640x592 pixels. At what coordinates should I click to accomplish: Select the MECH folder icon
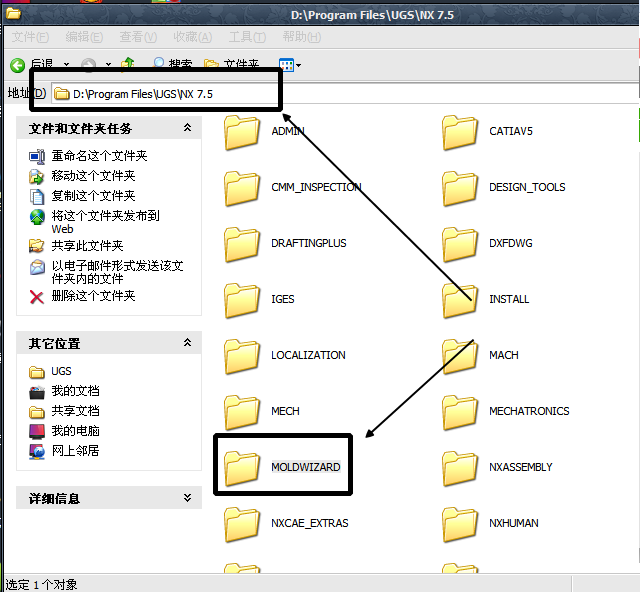pyautogui.click(x=242, y=412)
